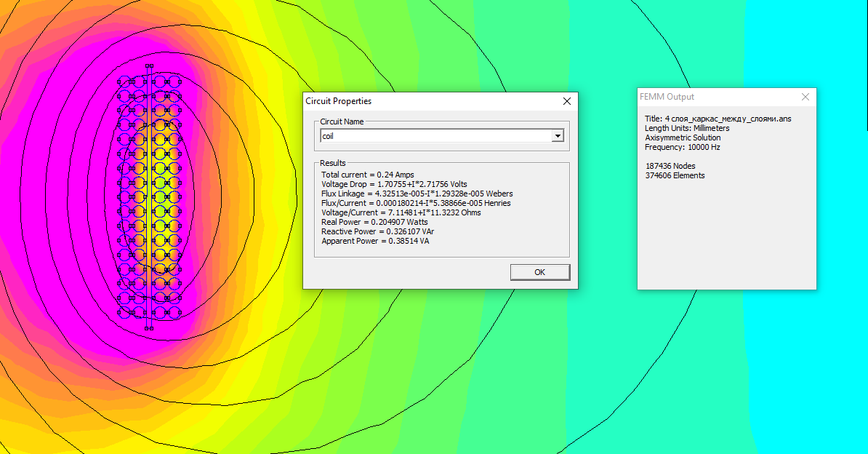Click the 'Voltage Drop' result line
The image size is (868, 454).
(394, 184)
